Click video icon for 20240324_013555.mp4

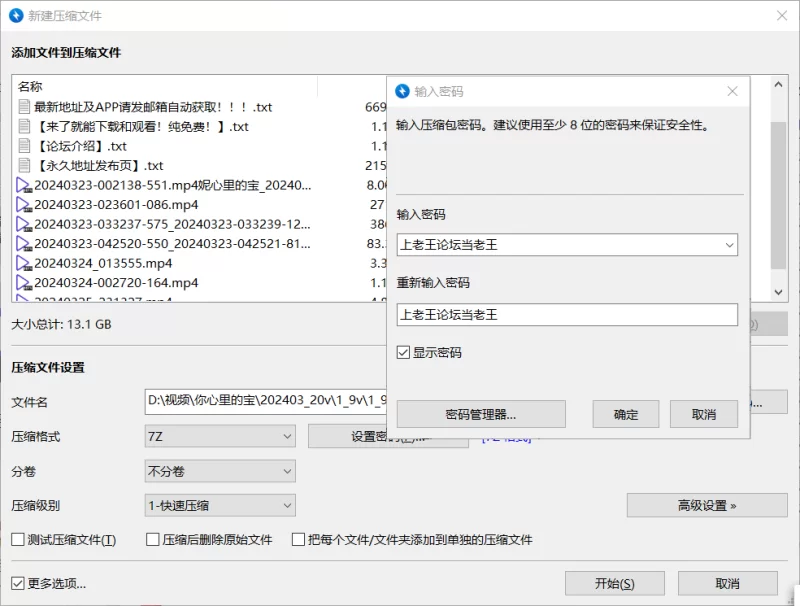tap(24, 263)
